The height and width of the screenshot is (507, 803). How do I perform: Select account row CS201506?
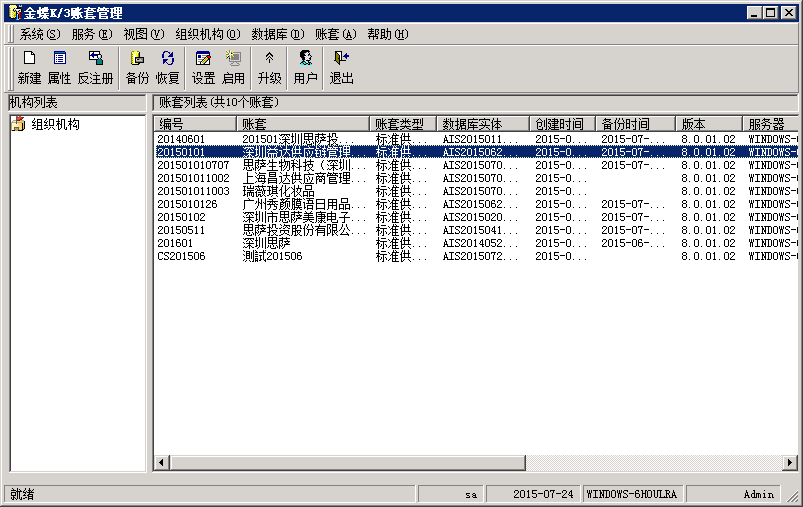click(x=476, y=256)
